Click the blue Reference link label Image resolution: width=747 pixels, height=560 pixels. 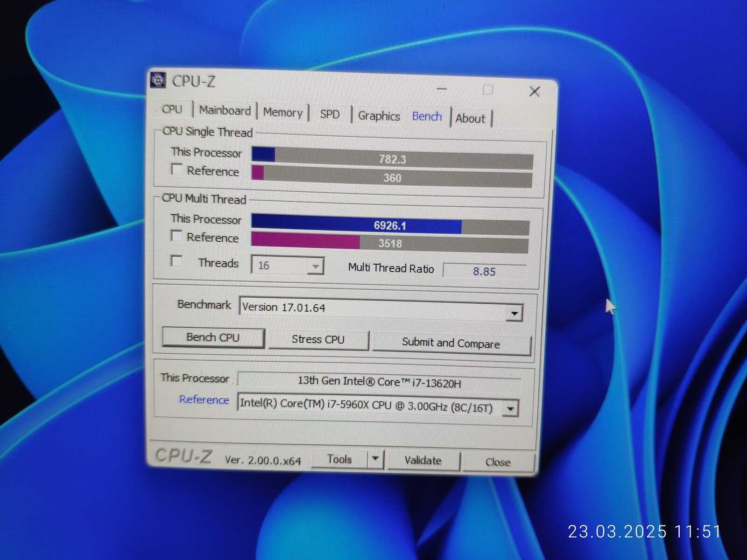coord(204,400)
